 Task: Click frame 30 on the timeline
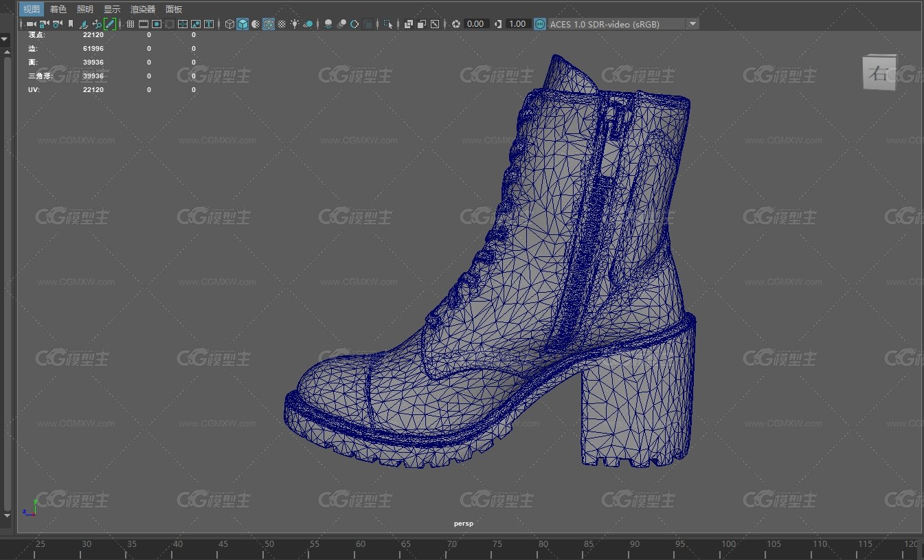click(x=86, y=545)
